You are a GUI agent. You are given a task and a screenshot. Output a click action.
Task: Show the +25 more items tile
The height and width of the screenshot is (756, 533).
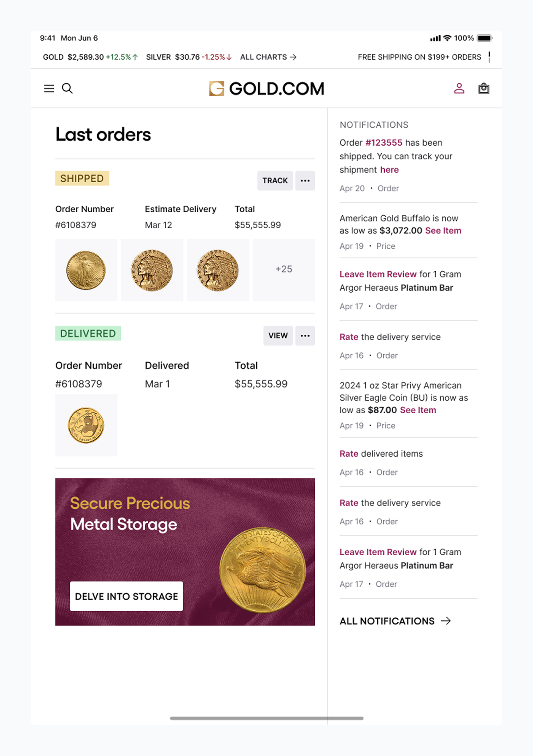coord(284,270)
